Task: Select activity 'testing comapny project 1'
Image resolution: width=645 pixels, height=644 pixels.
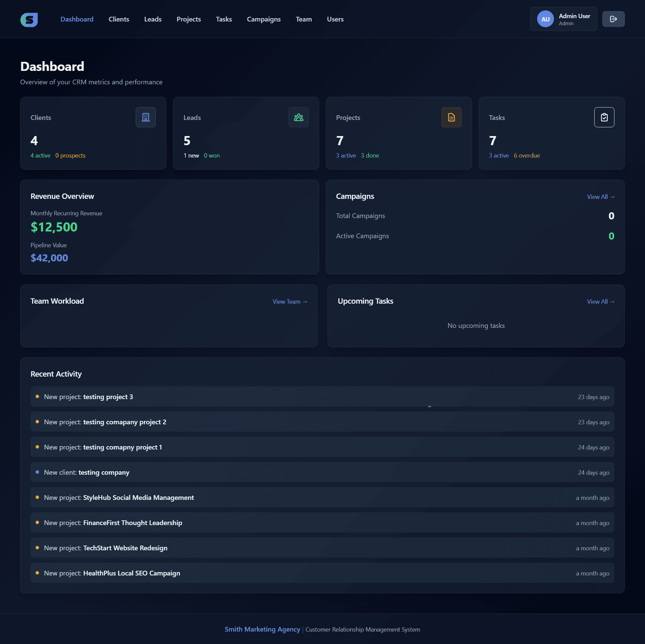Action: point(322,447)
